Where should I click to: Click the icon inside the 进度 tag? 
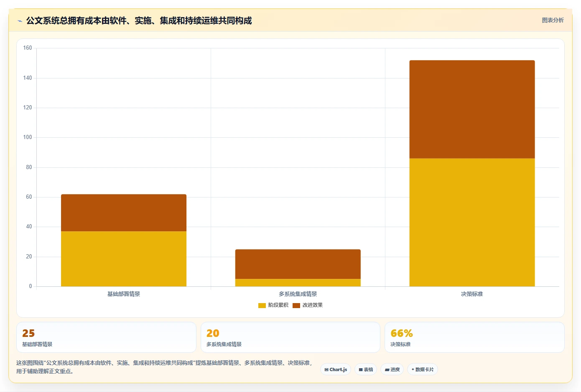pyautogui.click(x=387, y=370)
